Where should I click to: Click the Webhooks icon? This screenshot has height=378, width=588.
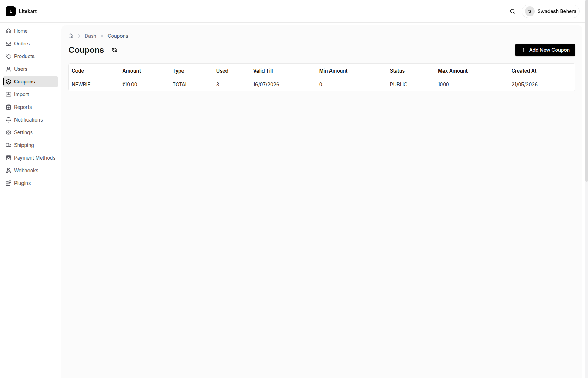click(x=8, y=171)
